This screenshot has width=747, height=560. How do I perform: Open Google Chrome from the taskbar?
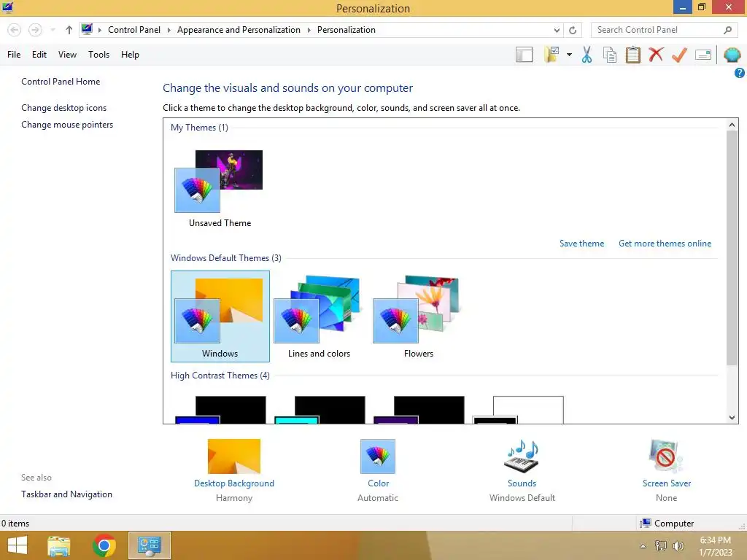(104, 545)
